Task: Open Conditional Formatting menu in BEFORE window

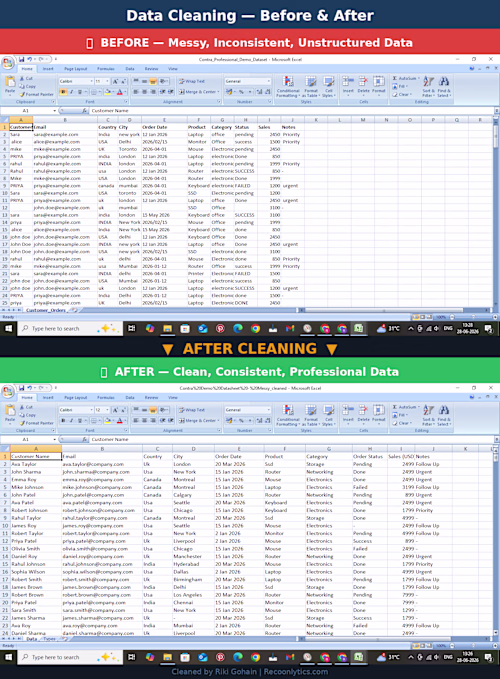Action: point(288,87)
